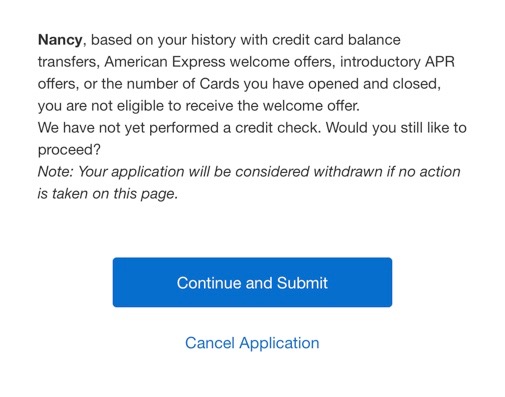The height and width of the screenshot is (397, 505).
Task: Click the words opened and closed
Action: point(374,84)
